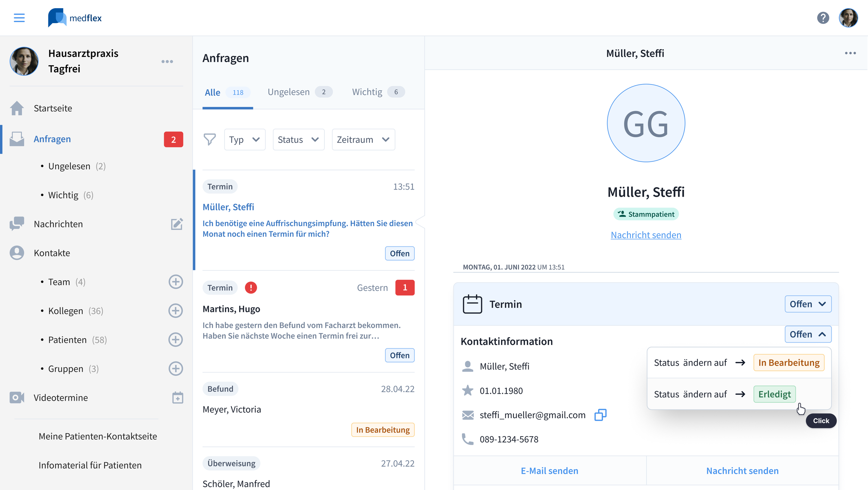Schedule video appointment via calendar plus icon
This screenshot has width=868, height=490.
pos(177,397)
